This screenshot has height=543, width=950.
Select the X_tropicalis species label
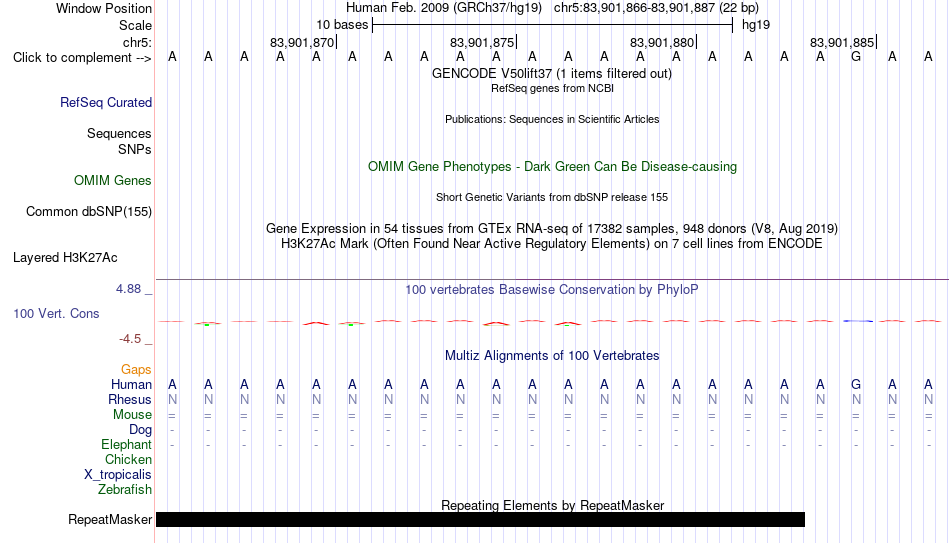coord(118,475)
